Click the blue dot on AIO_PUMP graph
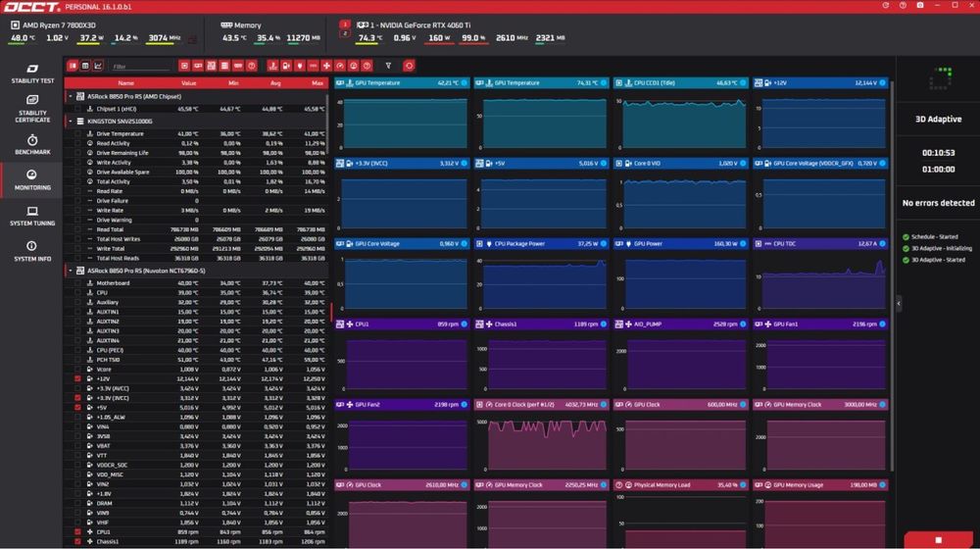Screen dimensions: 980x549 (743, 324)
